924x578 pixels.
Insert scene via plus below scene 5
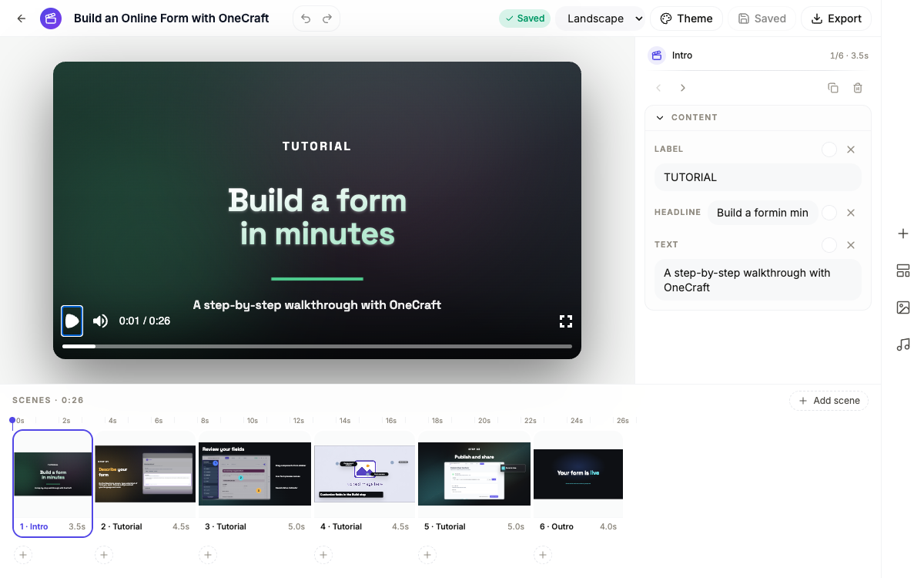[x=427, y=555]
